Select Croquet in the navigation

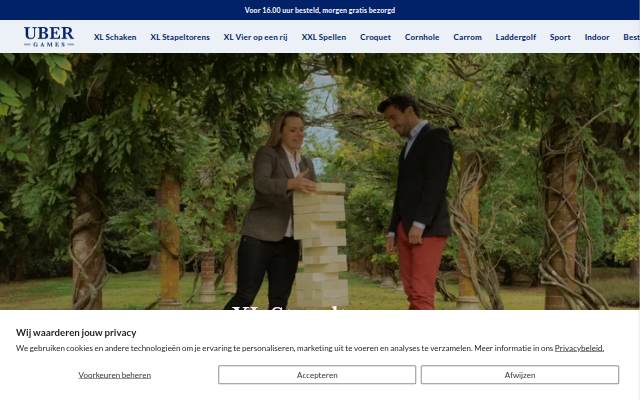coord(375,37)
